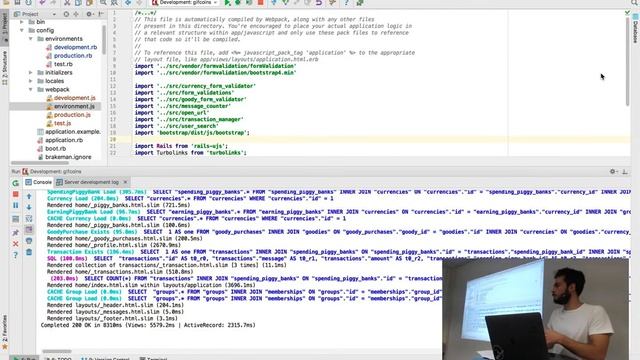Open the Database side panel tab
Viewport: 640px width, 360px height.
coord(635,29)
